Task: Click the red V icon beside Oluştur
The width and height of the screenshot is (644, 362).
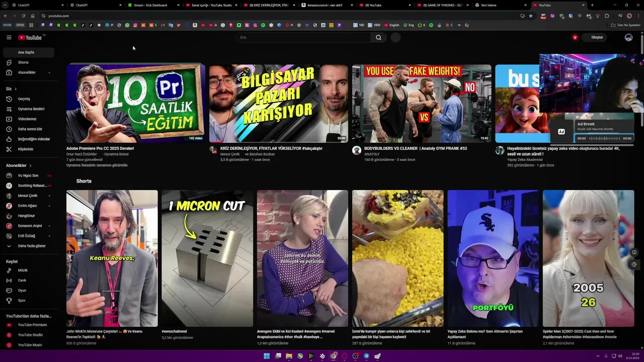Action: [575, 37]
